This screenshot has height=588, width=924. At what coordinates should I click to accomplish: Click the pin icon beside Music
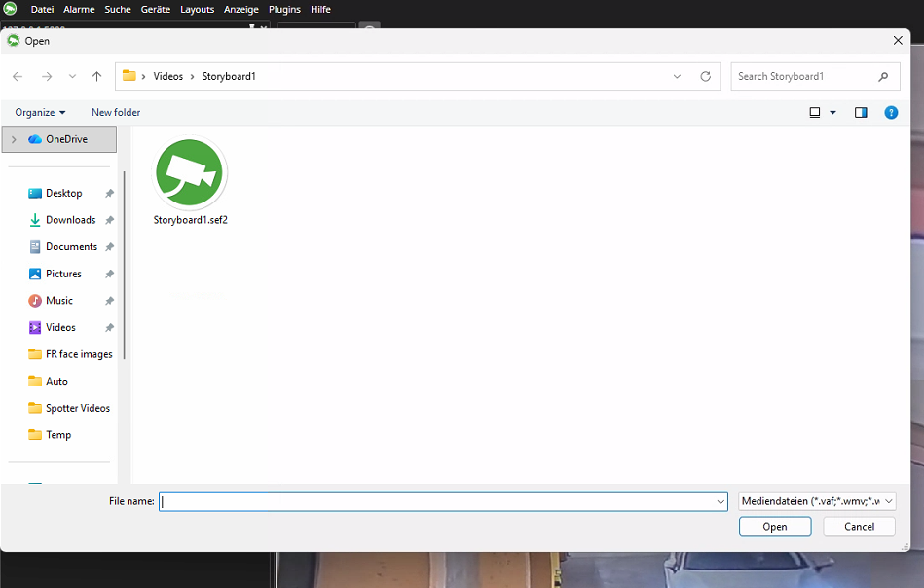pyautogui.click(x=109, y=301)
